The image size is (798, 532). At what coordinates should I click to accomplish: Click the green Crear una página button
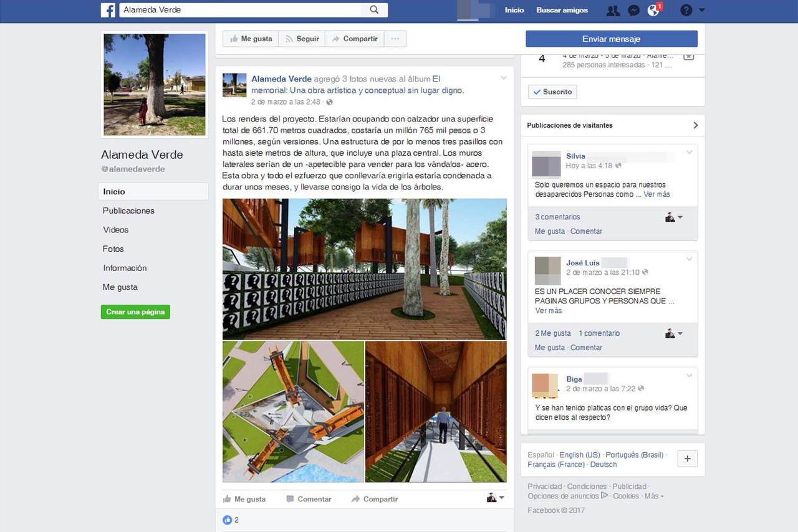[135, 312]
